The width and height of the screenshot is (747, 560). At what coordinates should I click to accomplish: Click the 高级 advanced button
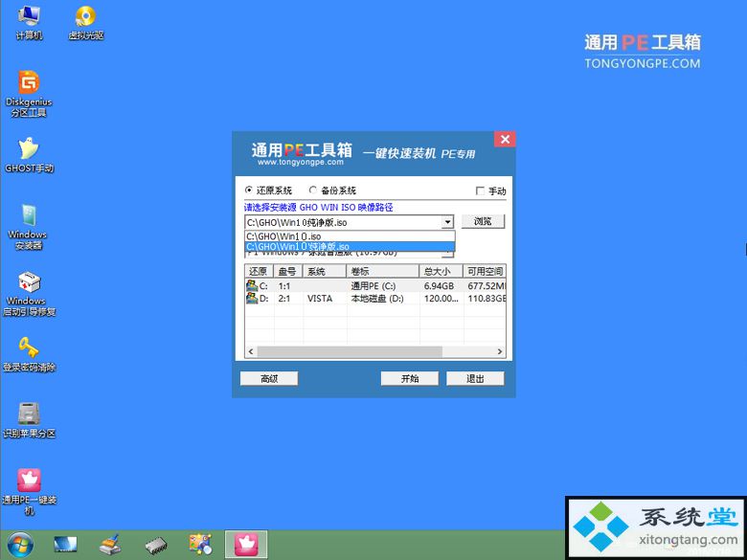click(269, 378)
